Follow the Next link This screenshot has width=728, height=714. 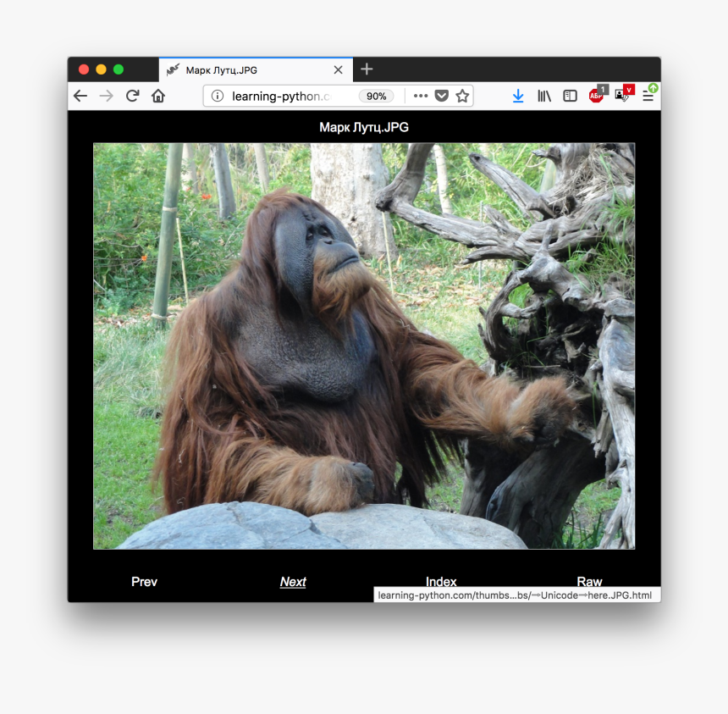click(x=292, y=582)
